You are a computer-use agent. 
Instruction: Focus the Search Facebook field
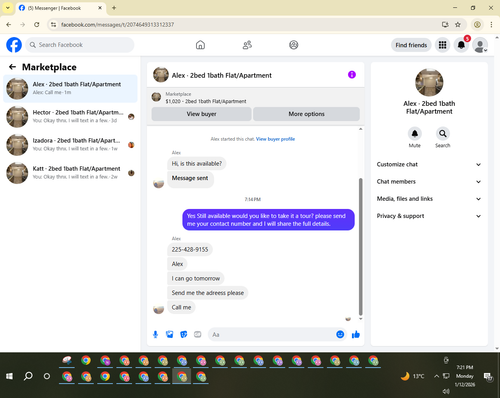[80, 45]
